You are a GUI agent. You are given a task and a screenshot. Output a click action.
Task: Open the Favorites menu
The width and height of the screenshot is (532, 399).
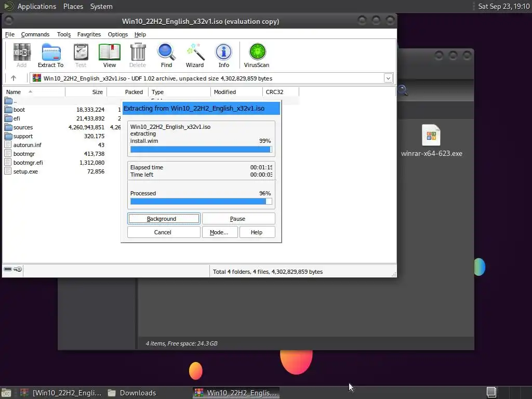[x=89, y=34]
